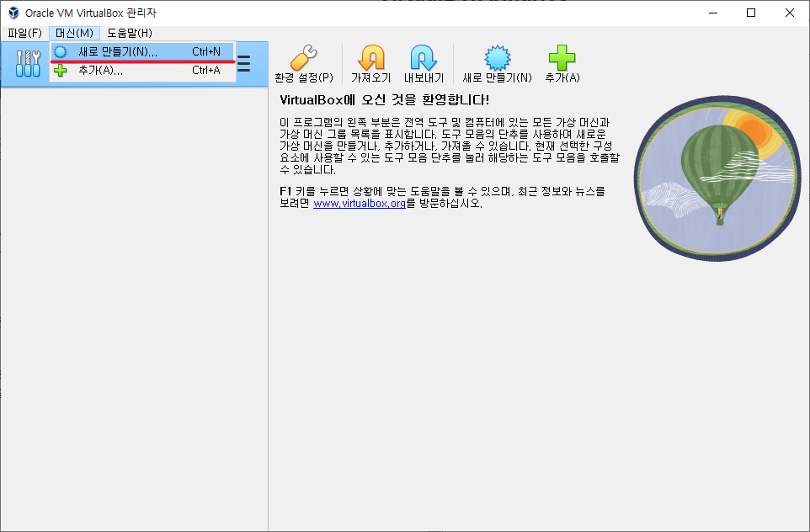
Task: Open the 파일(F) menu
Action: (24, 33)
